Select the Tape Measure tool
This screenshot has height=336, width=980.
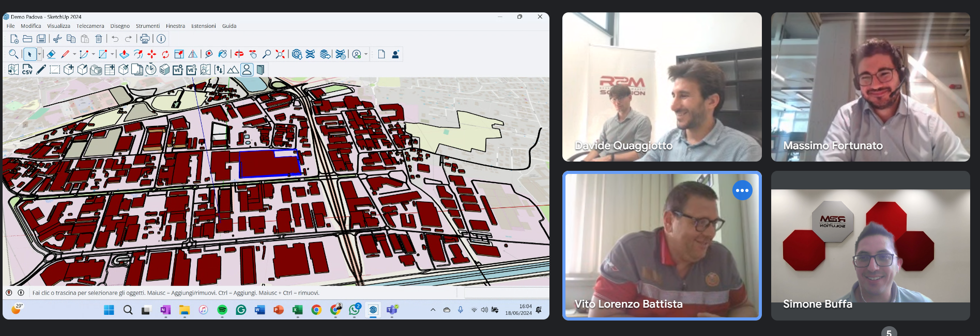[209, 54]
